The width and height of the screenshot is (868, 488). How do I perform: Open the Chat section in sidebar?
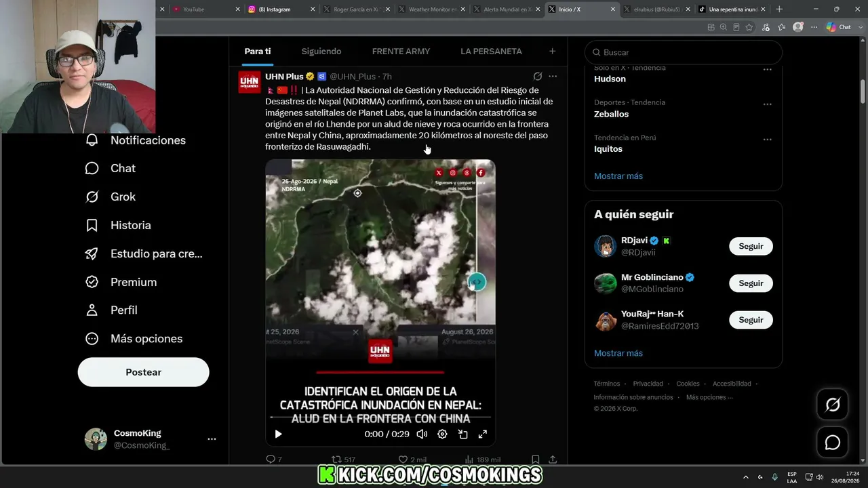(110, 168)
